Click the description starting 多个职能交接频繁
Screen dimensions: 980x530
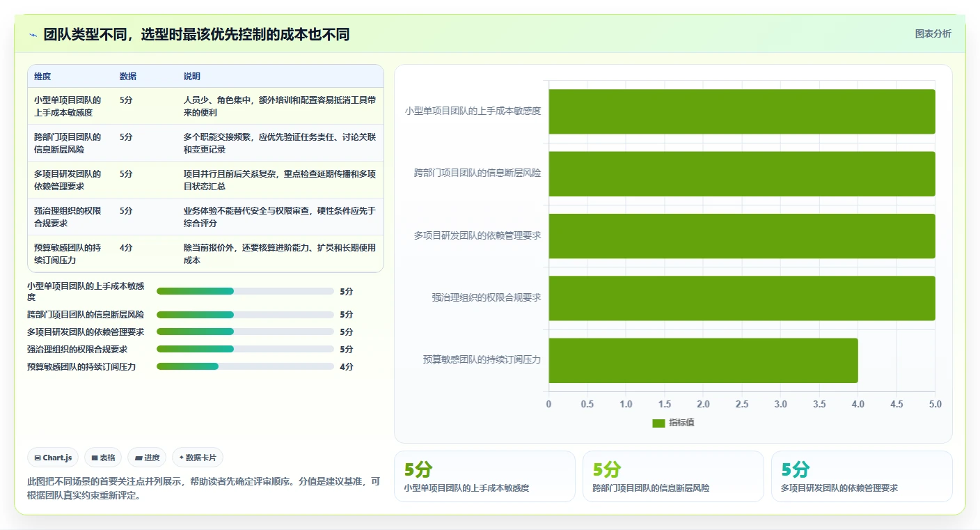pos(280,143)
